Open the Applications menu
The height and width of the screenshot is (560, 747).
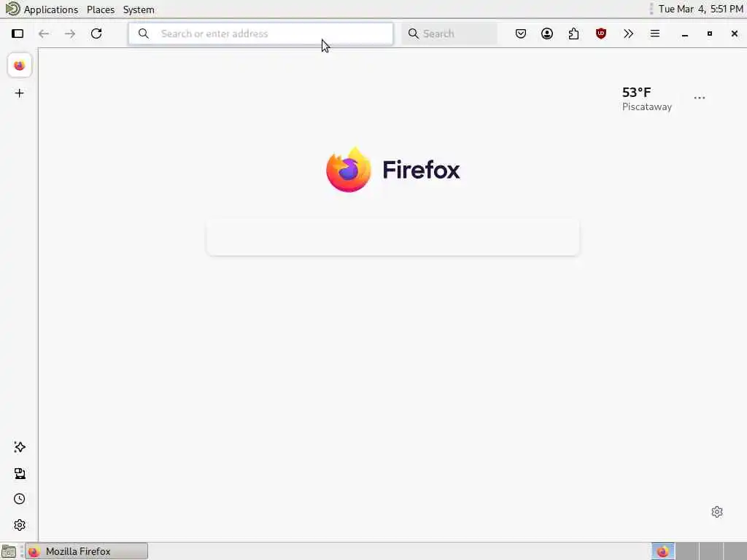coord(51,9)
